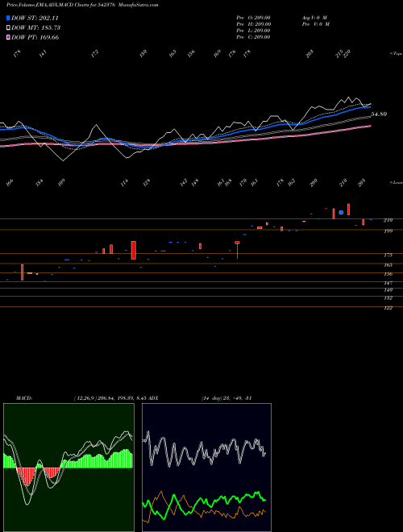Screen dimensions: 403x532
Task: Click the 210 price level on right axis
Action: tap(388, 220)
